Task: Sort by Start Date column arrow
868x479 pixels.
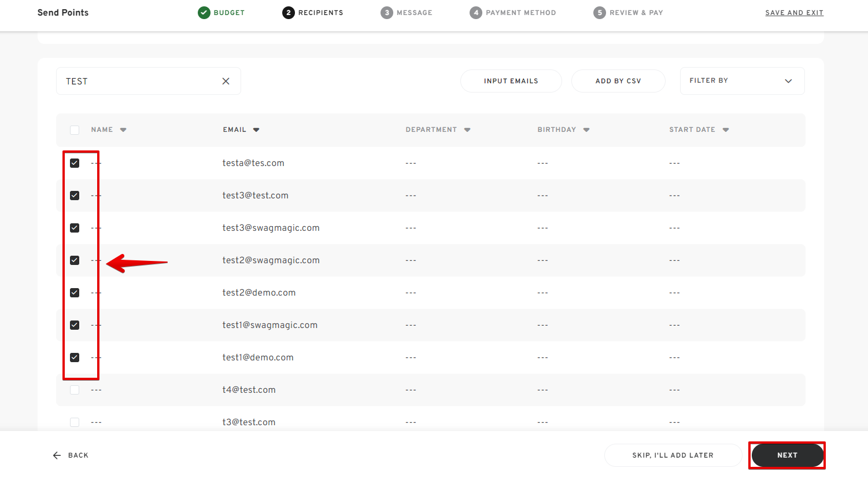Action: click(x=726, y=130)
